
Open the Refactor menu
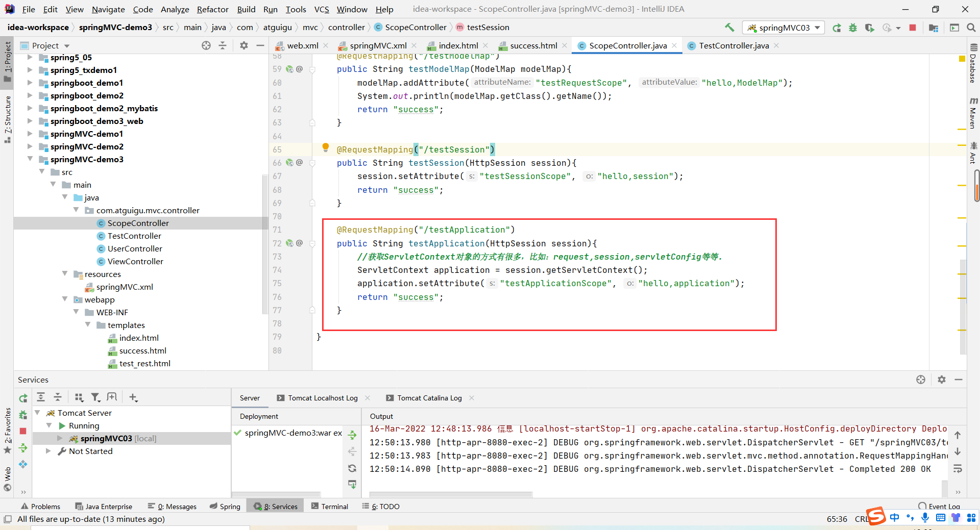coord(212,9)
